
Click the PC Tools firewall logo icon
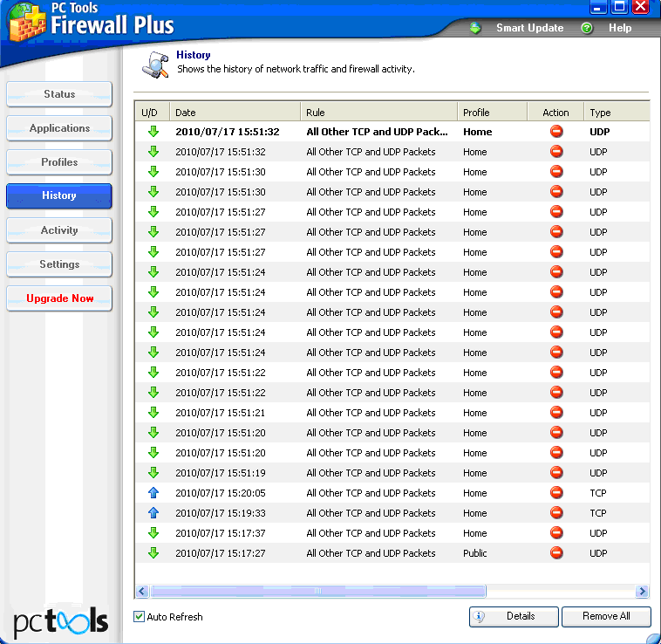[x=26, y=22]
